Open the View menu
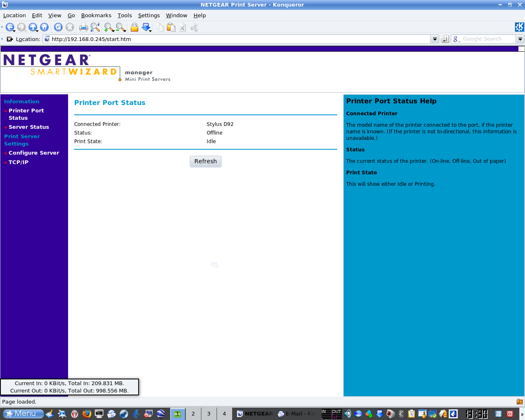Viewport: 525px width, 420px height. coord(55,16)
